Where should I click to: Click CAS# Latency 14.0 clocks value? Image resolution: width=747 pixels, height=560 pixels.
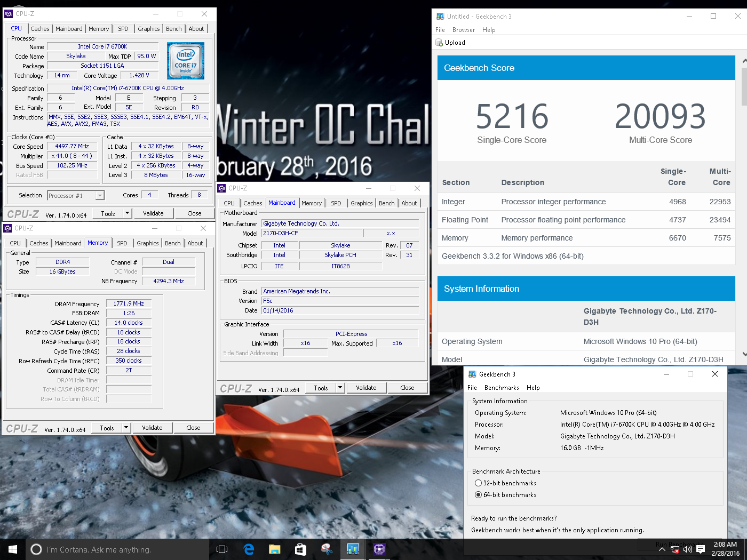pos(129,323)
